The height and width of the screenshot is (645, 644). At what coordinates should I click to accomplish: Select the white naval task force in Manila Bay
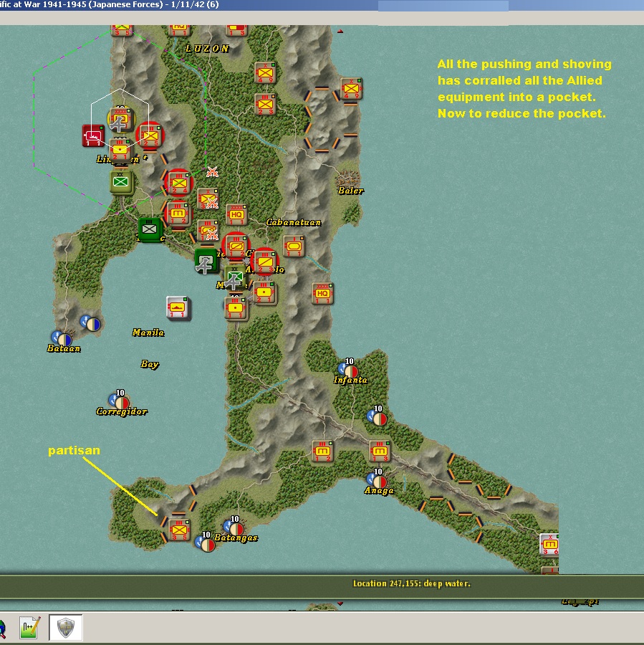(178, 307)
